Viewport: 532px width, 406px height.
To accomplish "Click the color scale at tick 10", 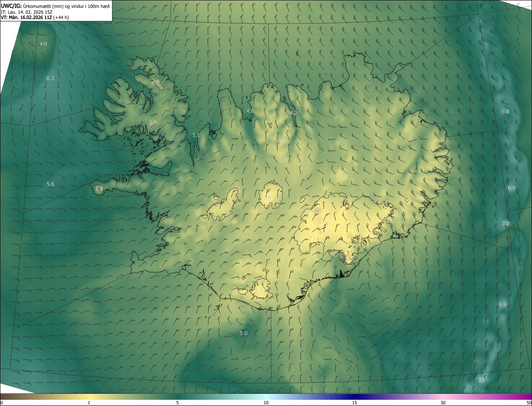I will coord(266,403).
